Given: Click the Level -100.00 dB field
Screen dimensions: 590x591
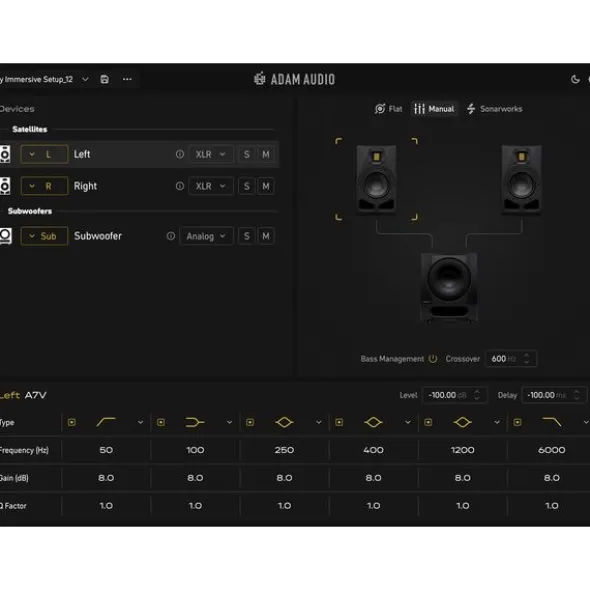Looking at the screenshot, I should click(x=455, y=395).
